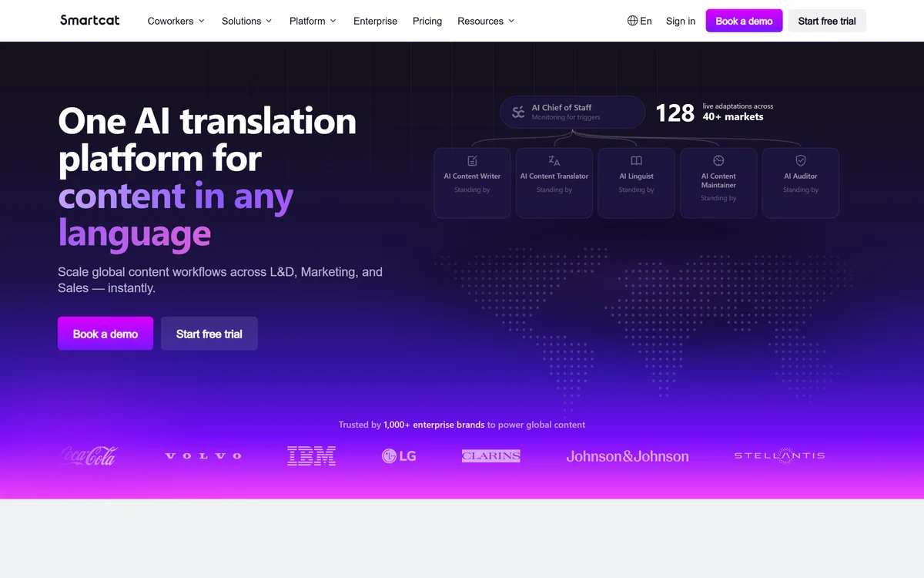The image size is (924, 578).
Task: Select the AI Content Translator card
Action: [x=554, y=183]
